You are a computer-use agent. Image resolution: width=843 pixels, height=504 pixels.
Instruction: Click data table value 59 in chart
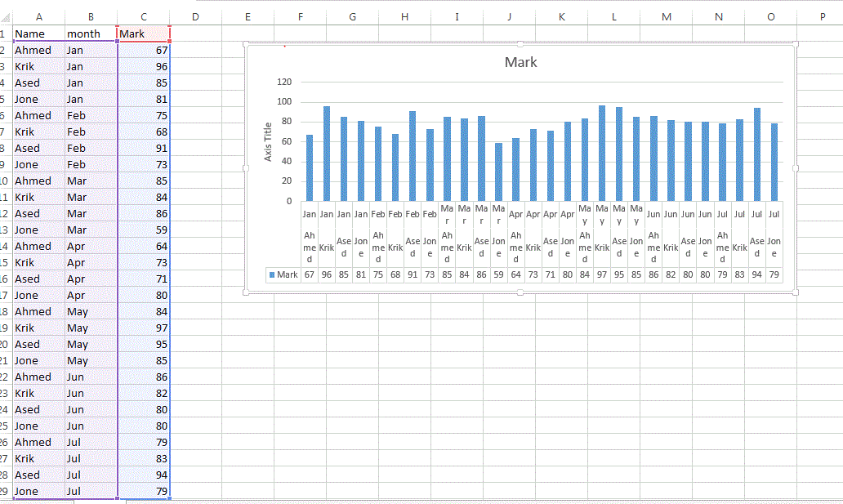tap(498, 274)
